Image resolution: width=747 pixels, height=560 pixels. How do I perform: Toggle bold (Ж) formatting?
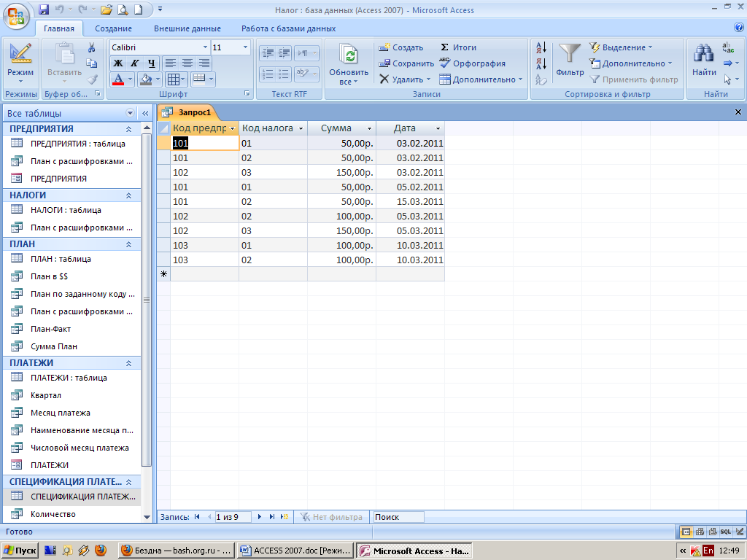[117, 63]
